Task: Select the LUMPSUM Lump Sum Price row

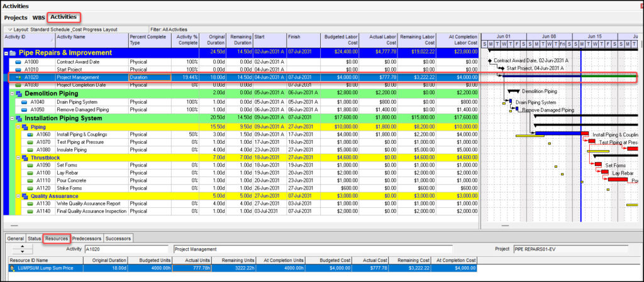Action: [x=243, y=268]
